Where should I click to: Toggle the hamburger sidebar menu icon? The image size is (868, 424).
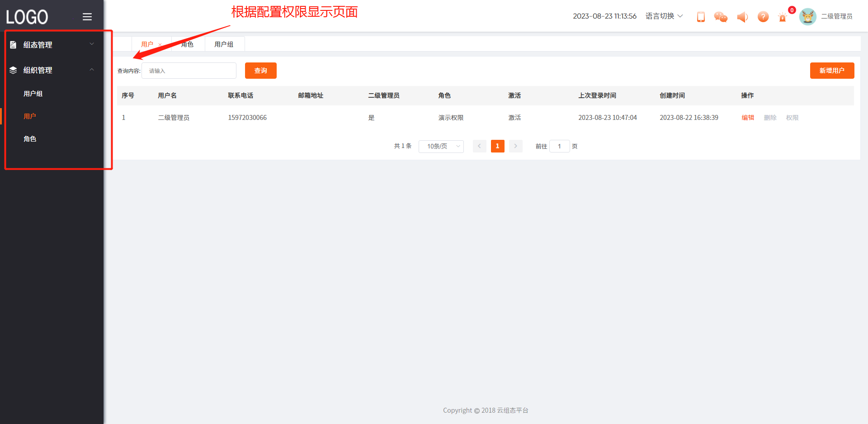tap(87, 17)
